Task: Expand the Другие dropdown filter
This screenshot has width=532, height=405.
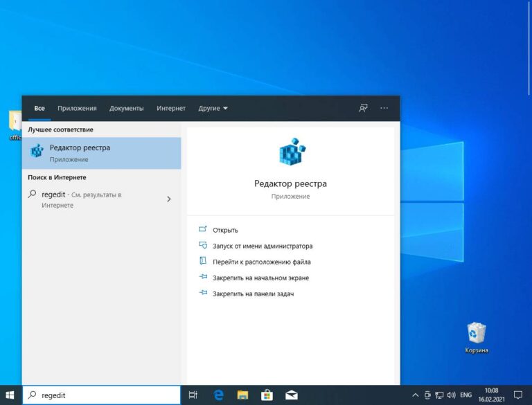Action: point(213,108)
